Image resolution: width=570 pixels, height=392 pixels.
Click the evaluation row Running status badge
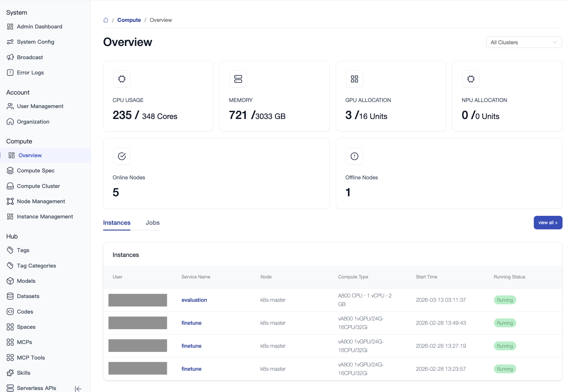504,300
